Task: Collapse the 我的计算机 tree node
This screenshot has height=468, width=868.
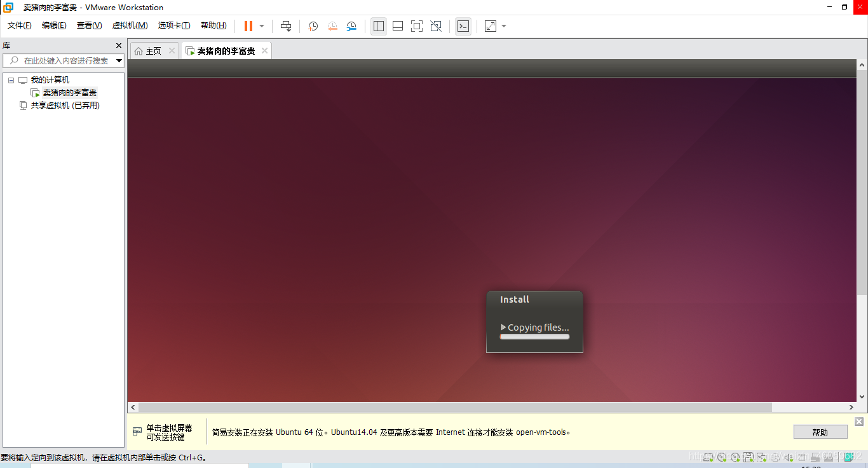Action: point(11,80)
